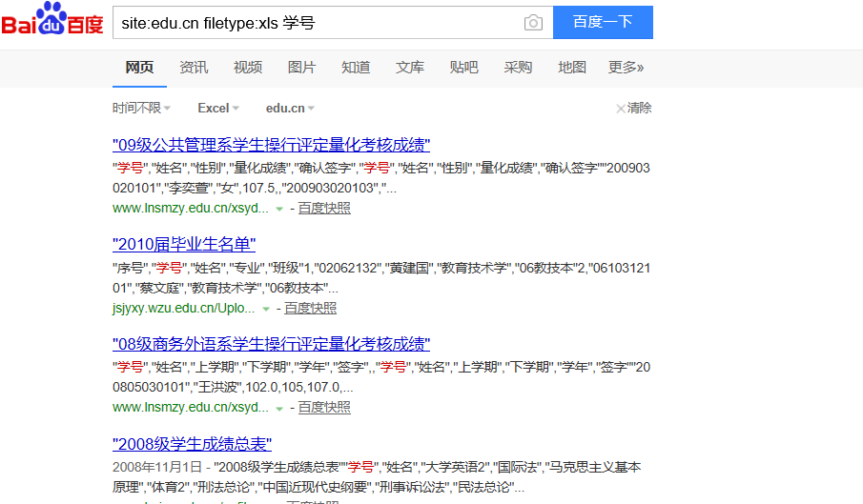Click the Baidu logo
This screenshot has height=504, width=863.
[x=52, y=19]
